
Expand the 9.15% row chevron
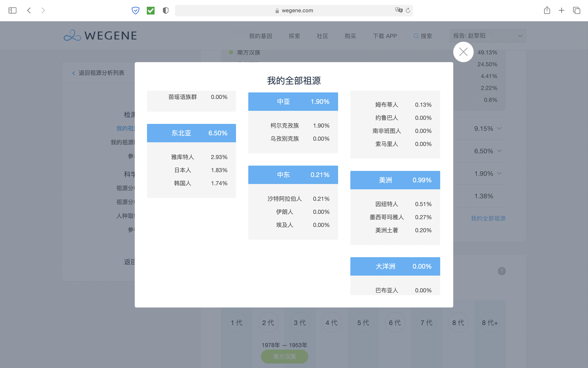[x=499, y=128]
